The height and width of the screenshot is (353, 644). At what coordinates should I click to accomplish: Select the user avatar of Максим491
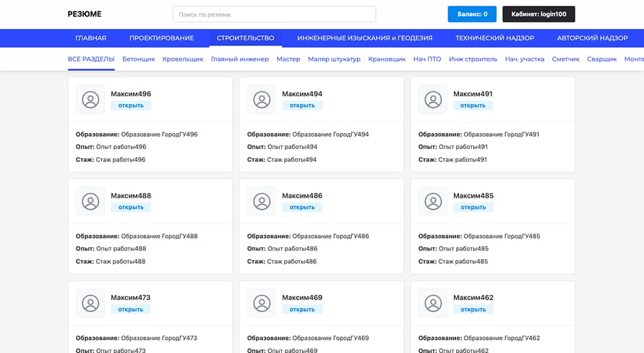point(433,99)
